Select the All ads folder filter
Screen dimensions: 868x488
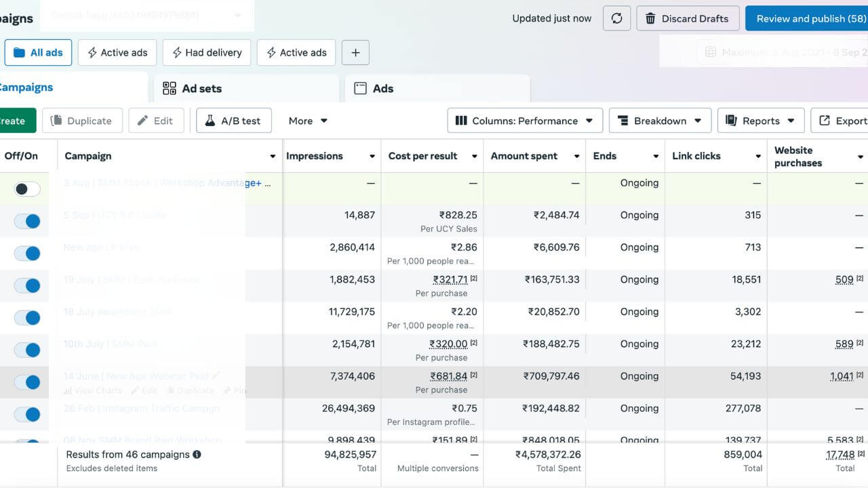[x=38, y=53]
